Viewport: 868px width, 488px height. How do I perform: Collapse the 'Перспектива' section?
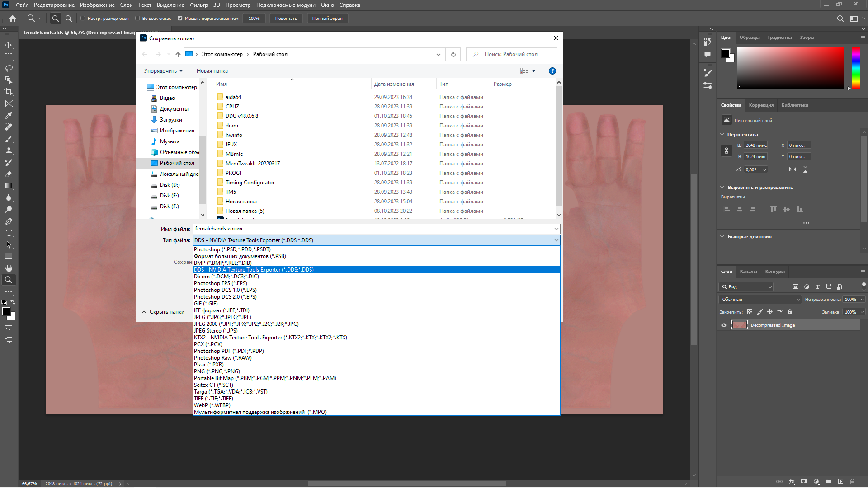coord(722,135)
